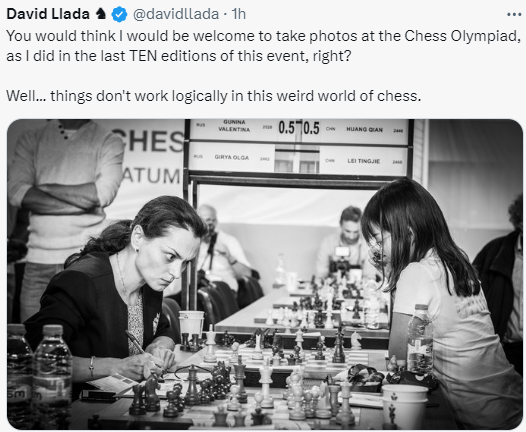Image resolution: width=526 pixels, height=432 pixels.
Task: Click the GUNINA VALENTINA name card in photo
Action: point(234,126)
